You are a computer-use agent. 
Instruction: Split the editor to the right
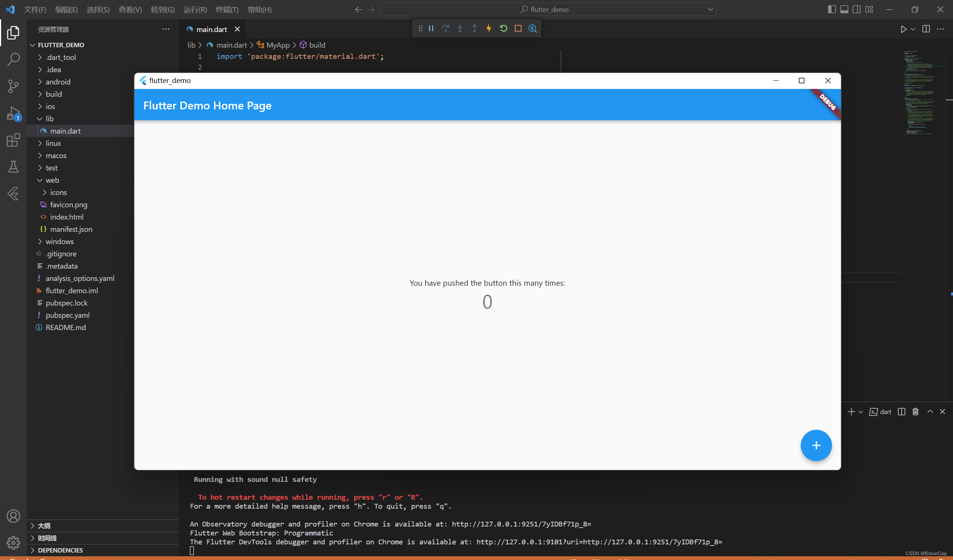(926, 29)
